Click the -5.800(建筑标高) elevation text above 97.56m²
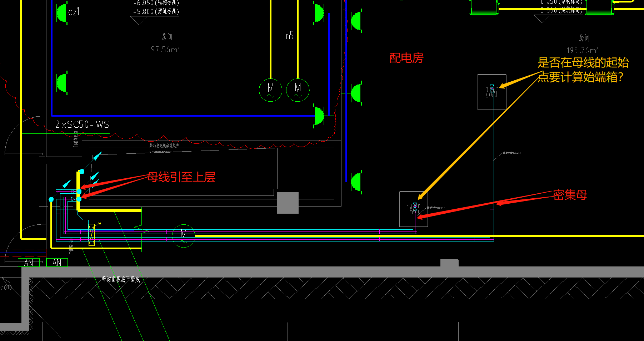This screenshot has width=644, height=341. 156,11
